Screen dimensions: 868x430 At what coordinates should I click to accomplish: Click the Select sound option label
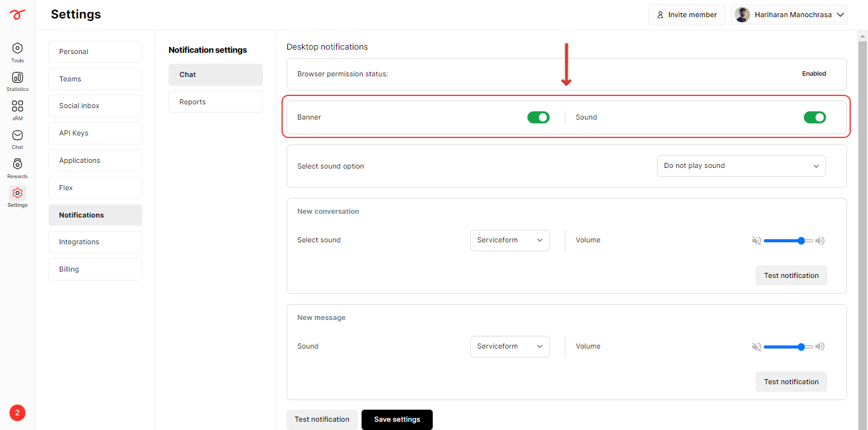(330, 166)
